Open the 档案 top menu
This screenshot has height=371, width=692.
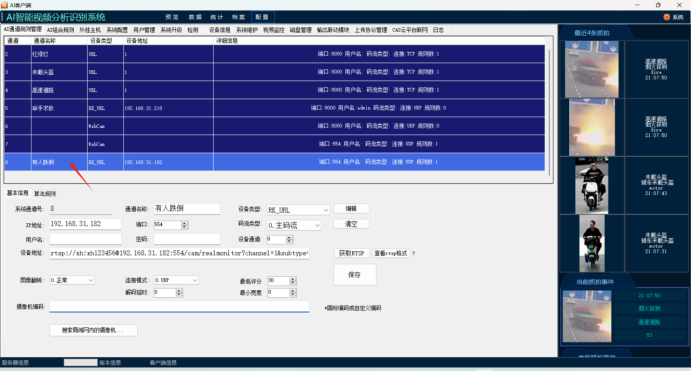[238, 17]
